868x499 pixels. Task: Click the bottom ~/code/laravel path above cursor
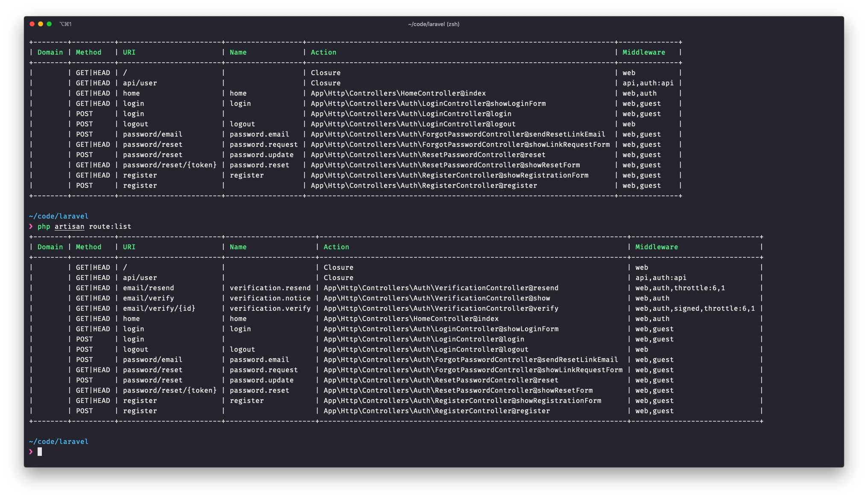(x=59, y=442)
